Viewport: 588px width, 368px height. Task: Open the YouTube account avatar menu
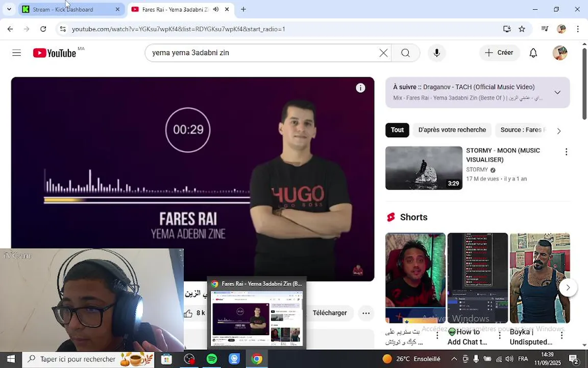pos(560,53)
